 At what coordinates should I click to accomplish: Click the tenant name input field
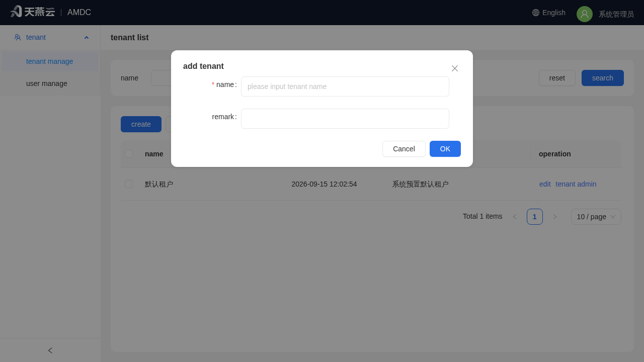[345, 86]
